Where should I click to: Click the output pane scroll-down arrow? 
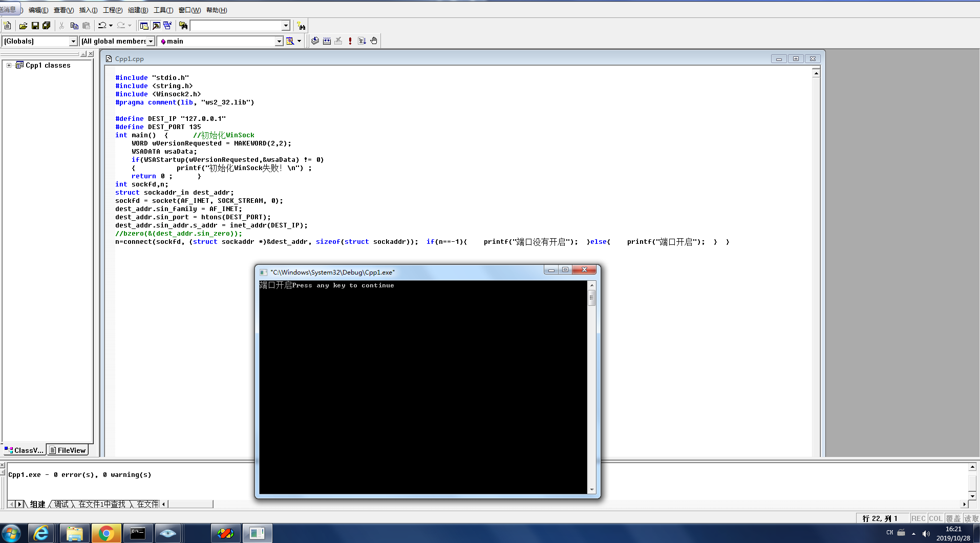pyautogui.click(x=972, y=496)
